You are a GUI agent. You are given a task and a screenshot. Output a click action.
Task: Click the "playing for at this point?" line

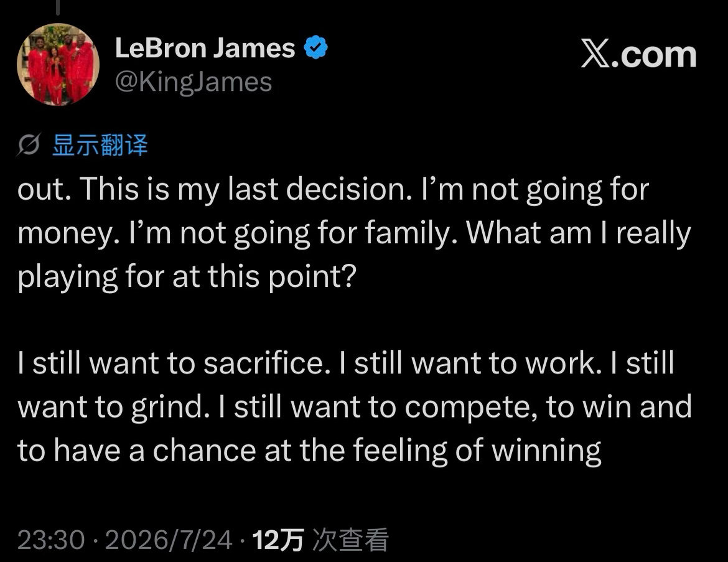[x=187, y=277]
